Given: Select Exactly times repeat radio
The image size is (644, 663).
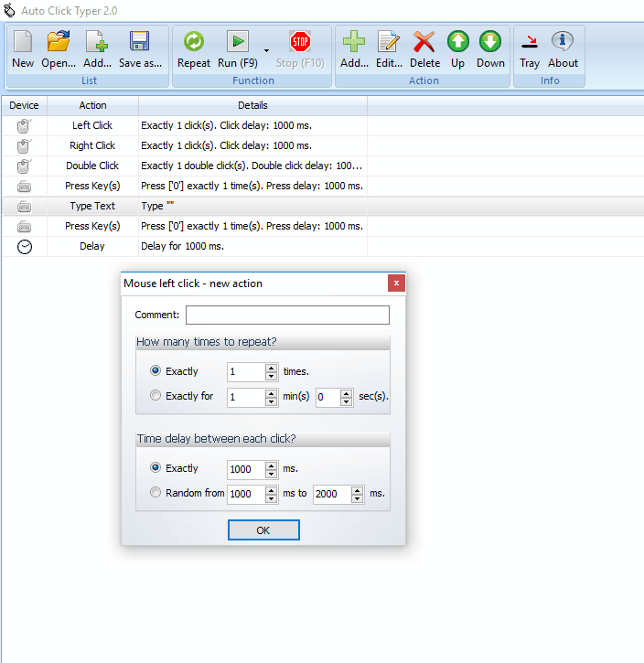Looking at the screenshot, I should (156, 371).
